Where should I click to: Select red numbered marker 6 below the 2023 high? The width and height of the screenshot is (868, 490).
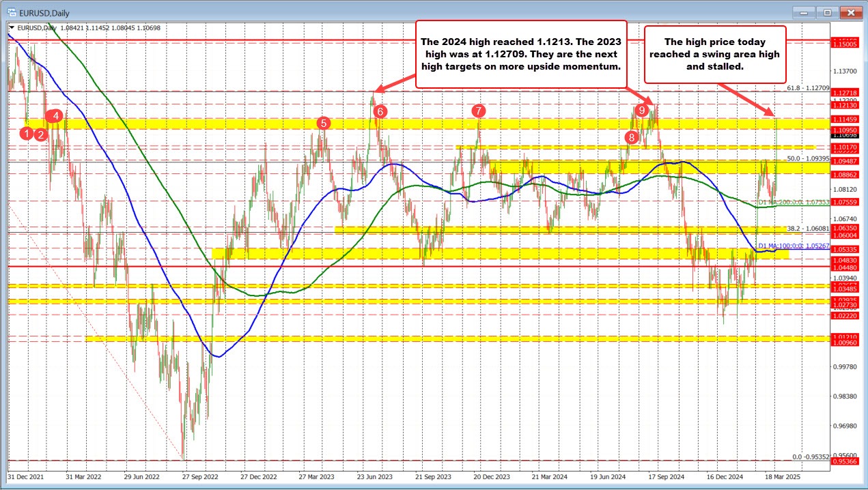click(x=380, y=111)
